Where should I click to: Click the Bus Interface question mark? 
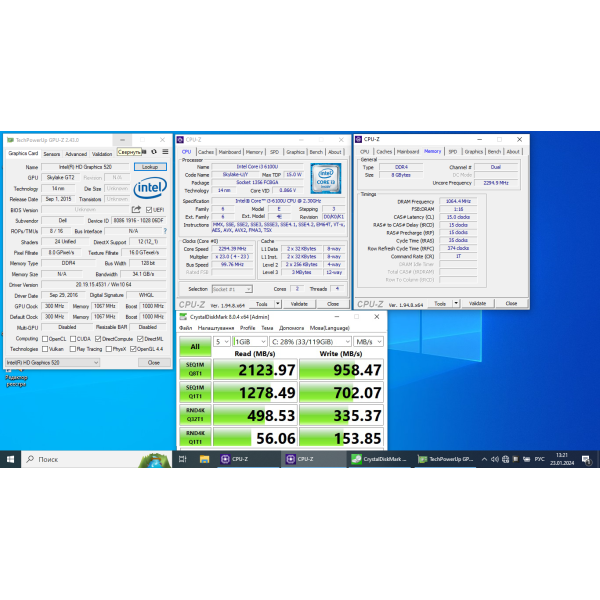click(x=165, y=231)
